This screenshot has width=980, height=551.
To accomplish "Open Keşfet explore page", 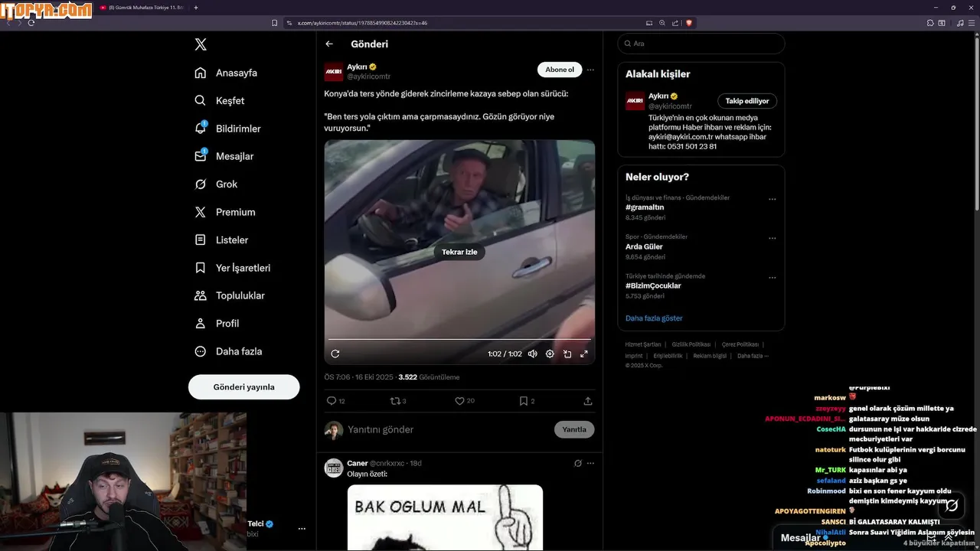I will 220,100.
